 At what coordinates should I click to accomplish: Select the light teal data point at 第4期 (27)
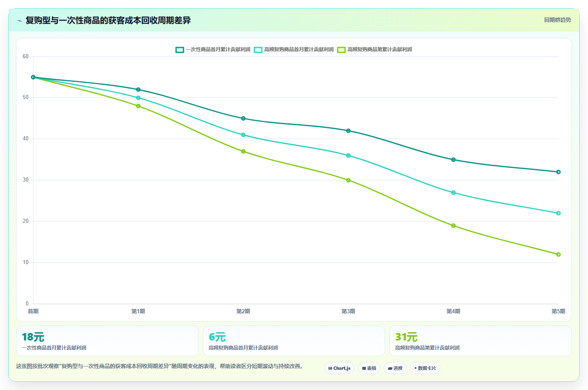pyautogui.click(x=453, y=193)
